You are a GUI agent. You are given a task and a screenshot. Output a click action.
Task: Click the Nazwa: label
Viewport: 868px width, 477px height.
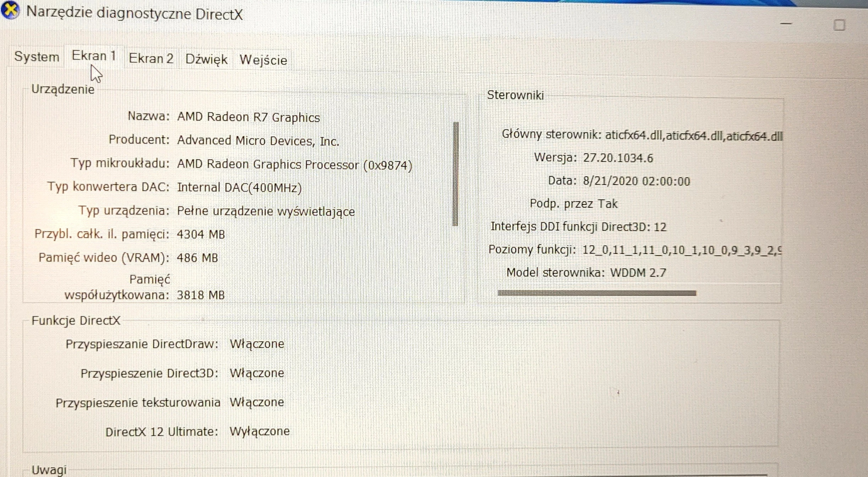pos(148,116)
